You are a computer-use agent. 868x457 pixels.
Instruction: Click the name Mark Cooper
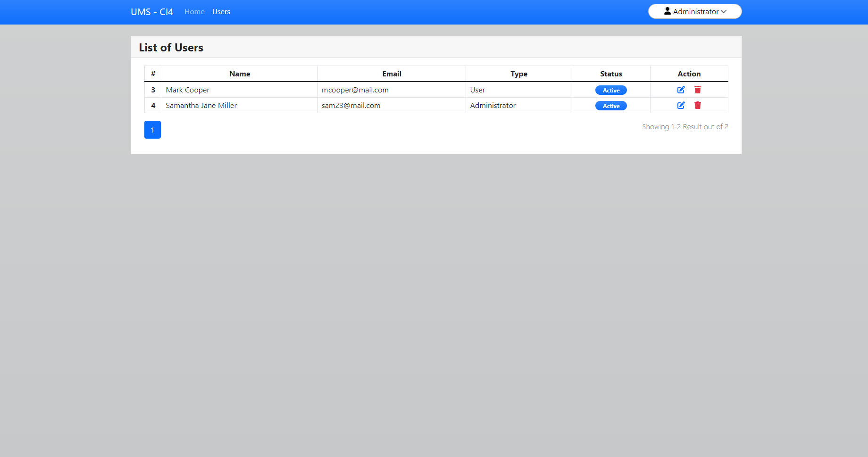tap(188, 90)
